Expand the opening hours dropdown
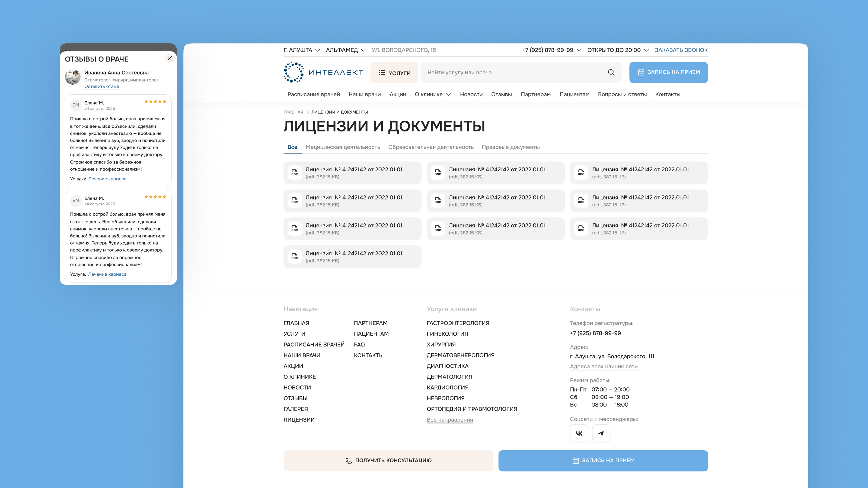 [618, 50]
